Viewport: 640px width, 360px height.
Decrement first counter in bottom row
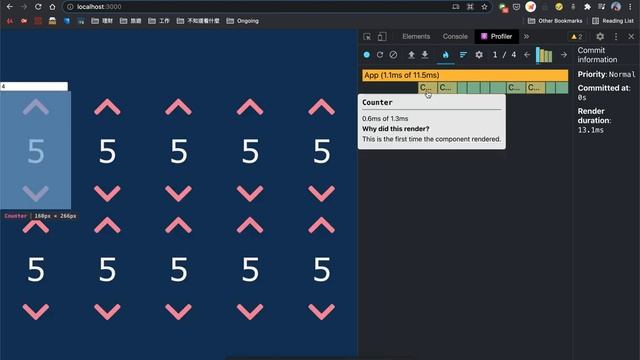tap(36, 311)
